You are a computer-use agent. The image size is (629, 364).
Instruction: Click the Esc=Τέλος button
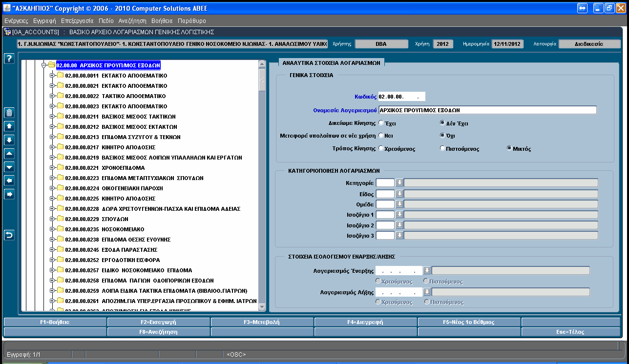(571, 332)
